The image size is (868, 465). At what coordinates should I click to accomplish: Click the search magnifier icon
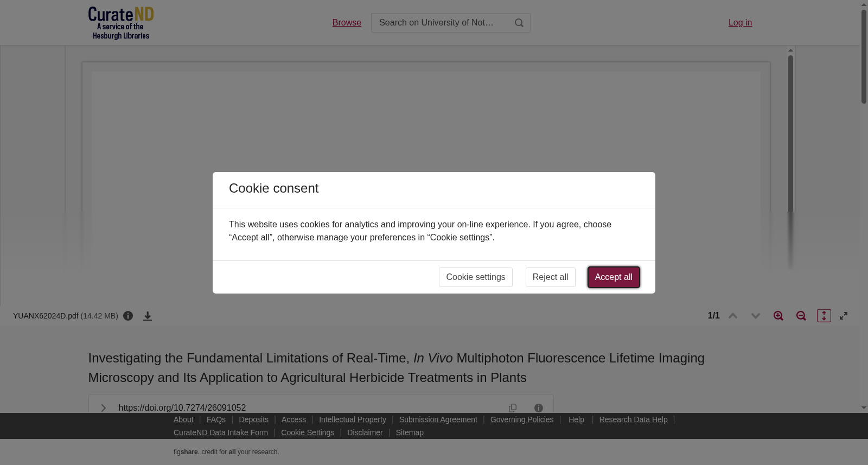pos(519,23)
